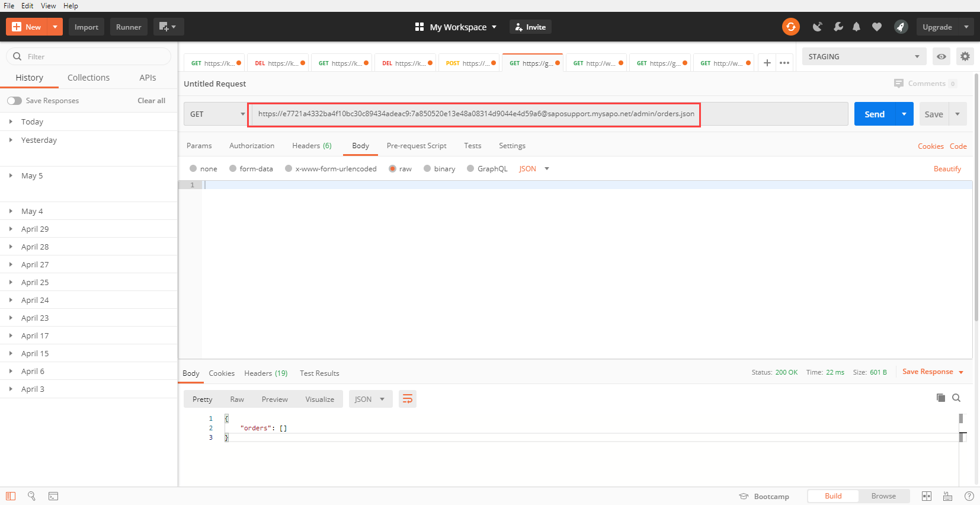Open the Authorization tab

(x=252, y=146)
